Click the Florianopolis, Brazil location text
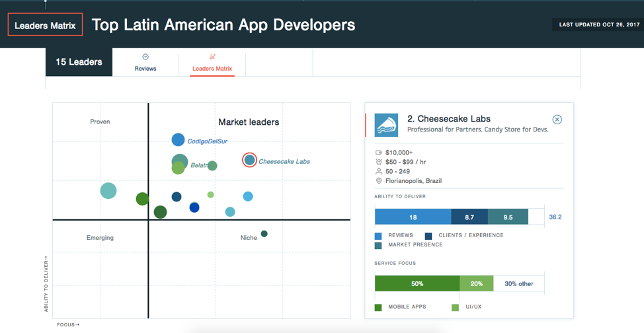 point(414,180)
